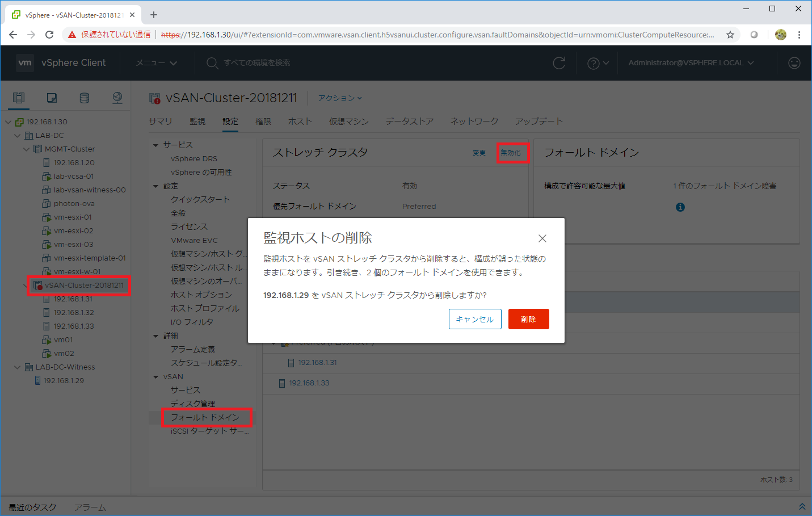Switch to the ホスト tab
The width and height of the screenshot is (812, 516).
click(300, 121)
